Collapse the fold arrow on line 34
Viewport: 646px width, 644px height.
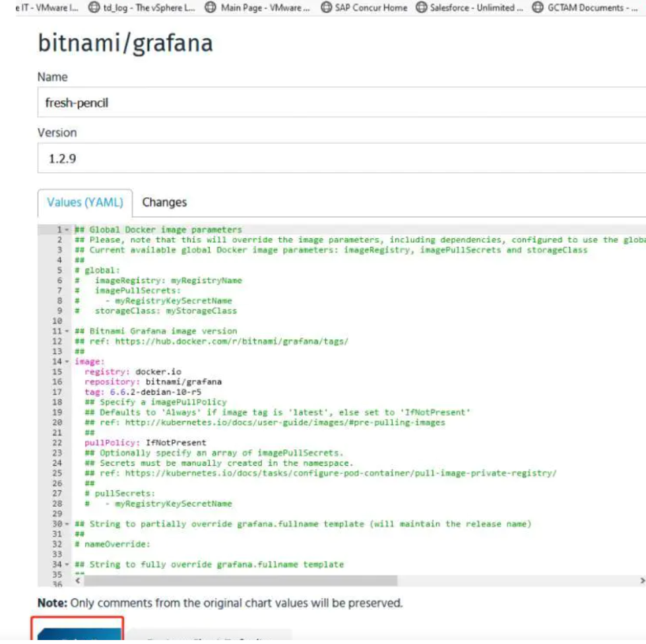(67, 564)
